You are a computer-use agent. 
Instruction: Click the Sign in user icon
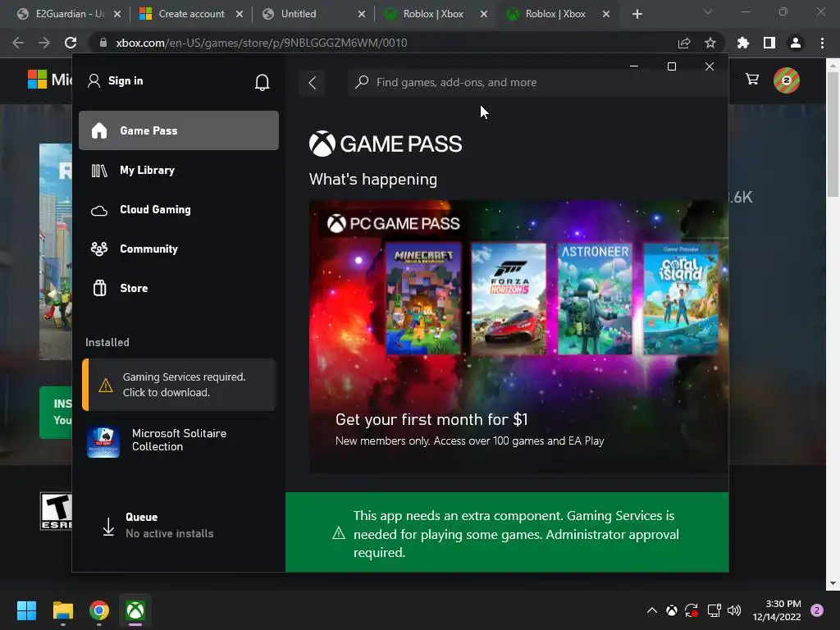point(94,81)
